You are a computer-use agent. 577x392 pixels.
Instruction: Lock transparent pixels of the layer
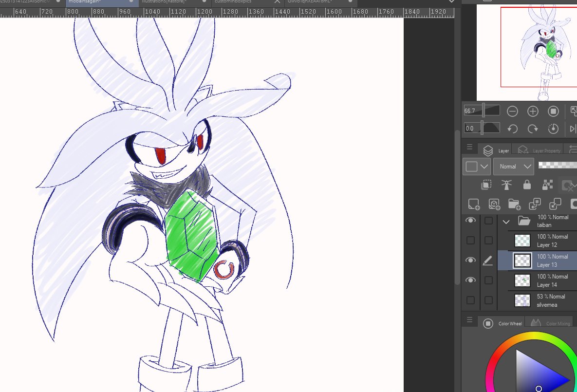click(x=548, y=185)
